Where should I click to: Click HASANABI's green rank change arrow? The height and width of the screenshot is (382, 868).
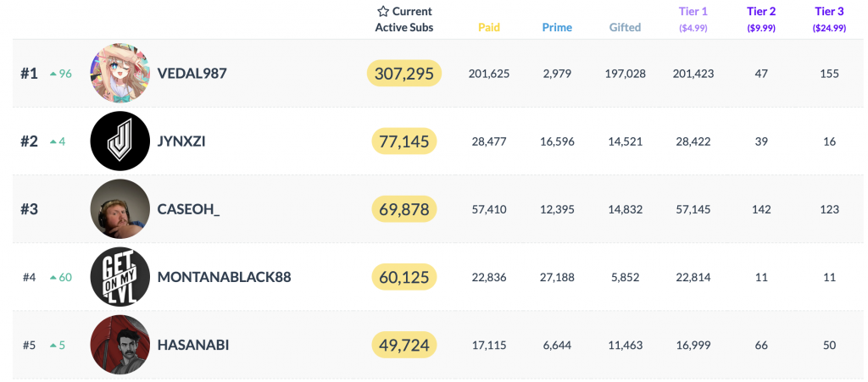click(53, 345)
